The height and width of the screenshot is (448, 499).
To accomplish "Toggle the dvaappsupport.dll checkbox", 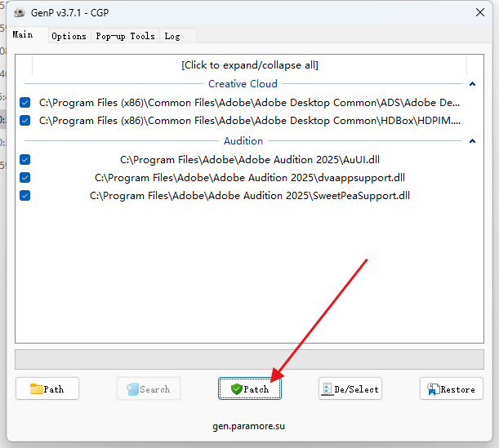I will (25, 177).
